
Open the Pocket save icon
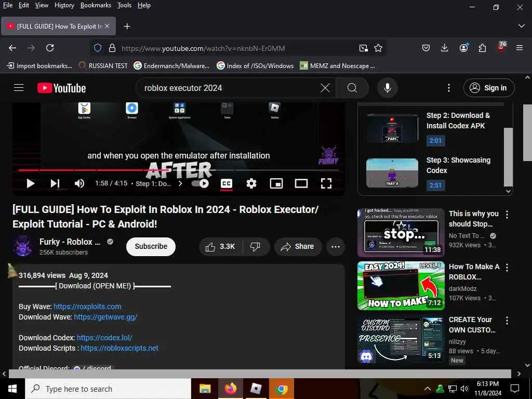426,48
